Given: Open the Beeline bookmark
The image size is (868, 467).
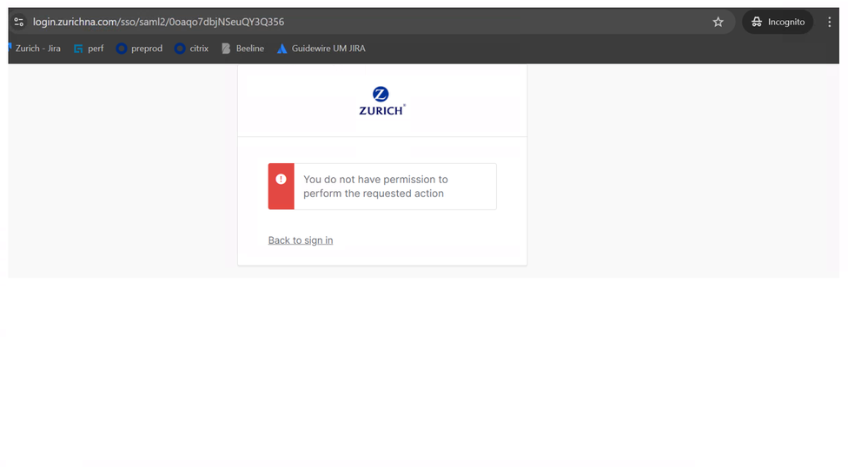Looking at the screenshot, I should 242,49.
